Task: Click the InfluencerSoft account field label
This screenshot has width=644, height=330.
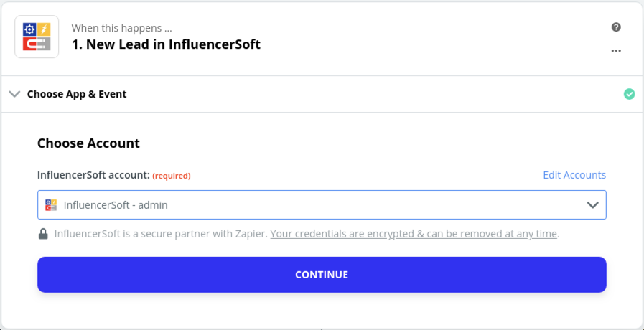Action: tap(93, 175)
